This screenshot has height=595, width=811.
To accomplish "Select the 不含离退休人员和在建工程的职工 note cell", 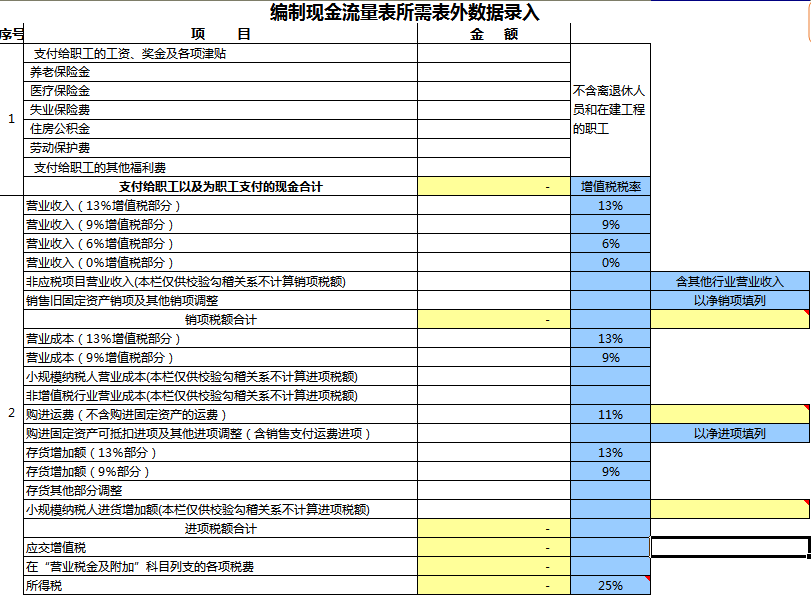I will pos(608,110).
